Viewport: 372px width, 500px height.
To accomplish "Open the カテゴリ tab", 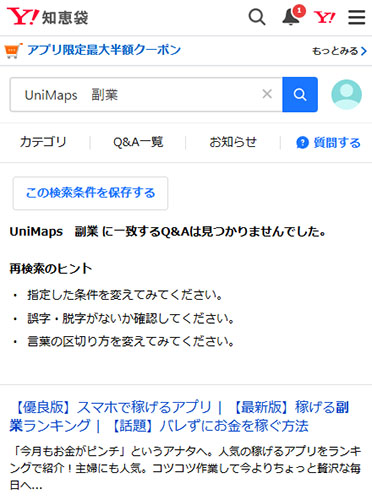I will (x=43, y=142).
